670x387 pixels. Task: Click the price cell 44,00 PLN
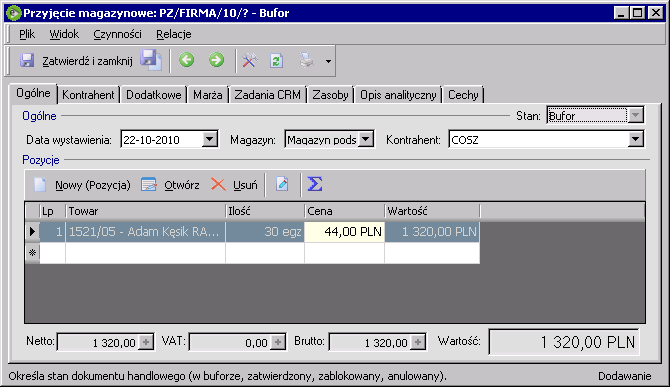coord(344,232)
